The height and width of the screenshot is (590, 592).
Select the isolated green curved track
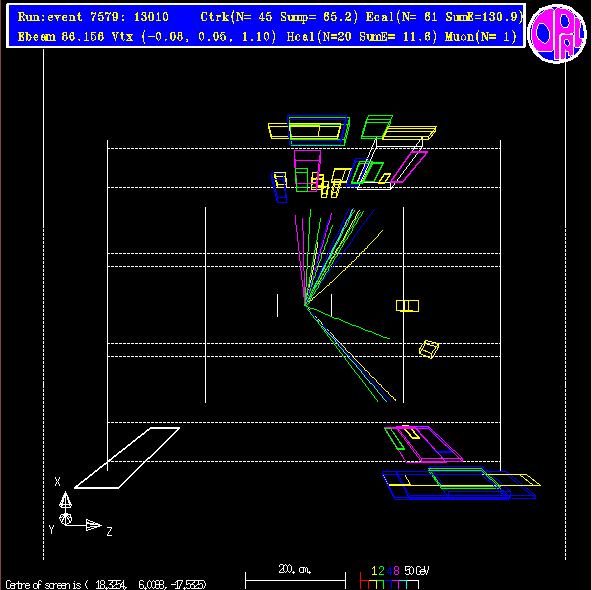349,323
